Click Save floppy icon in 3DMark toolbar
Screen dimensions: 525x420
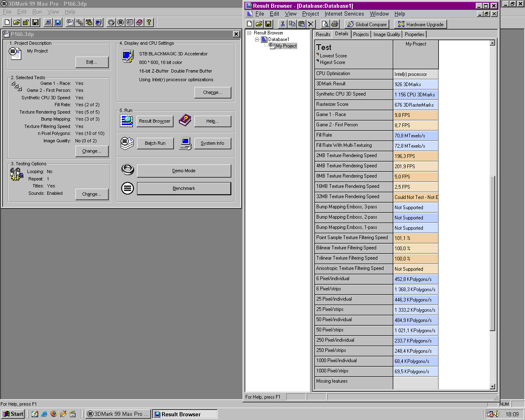click(x=35, y=22)
